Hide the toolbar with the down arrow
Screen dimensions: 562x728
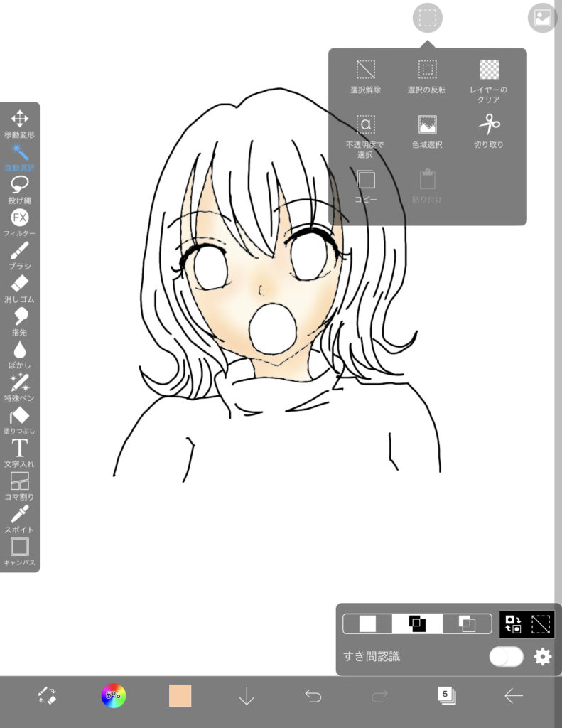pos(247,697)
